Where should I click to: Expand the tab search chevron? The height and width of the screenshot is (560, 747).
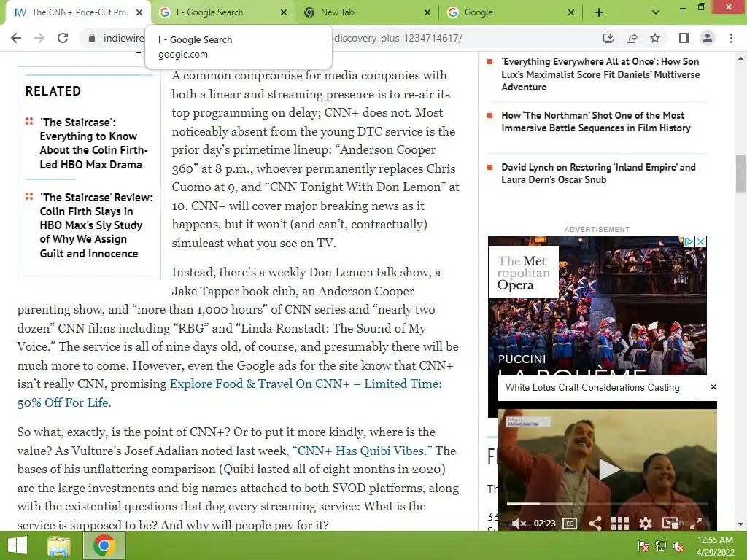656,12
